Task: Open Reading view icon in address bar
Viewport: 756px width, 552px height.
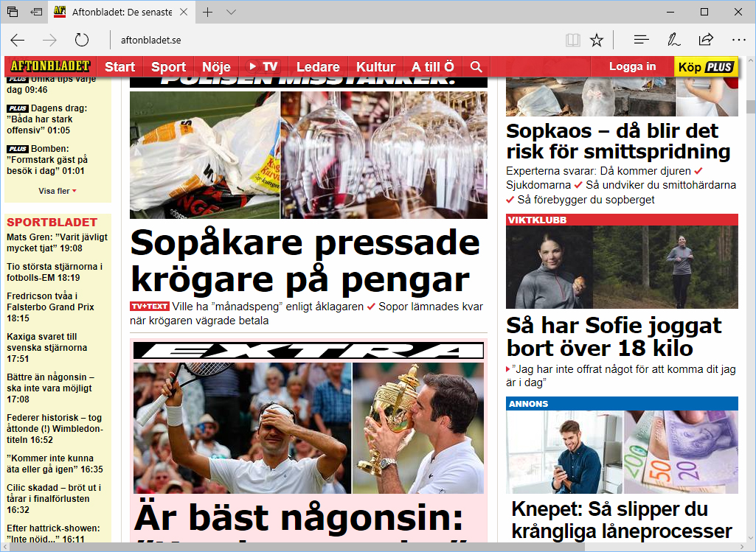Action: [573, 40]
